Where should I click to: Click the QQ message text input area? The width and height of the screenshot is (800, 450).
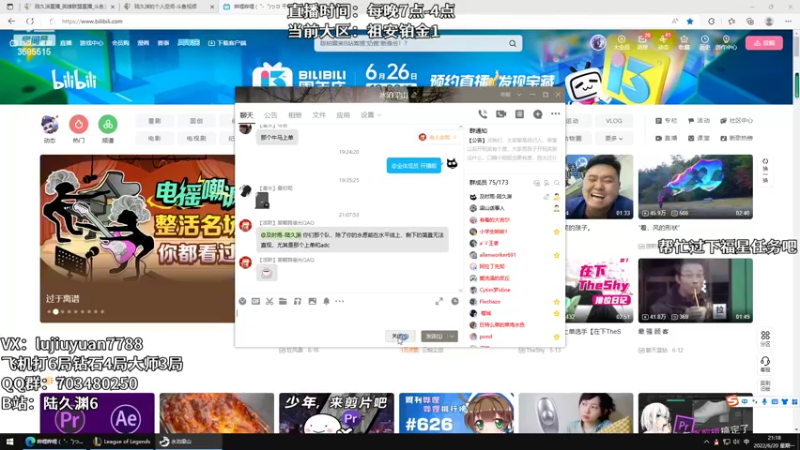tap(348, 318)
